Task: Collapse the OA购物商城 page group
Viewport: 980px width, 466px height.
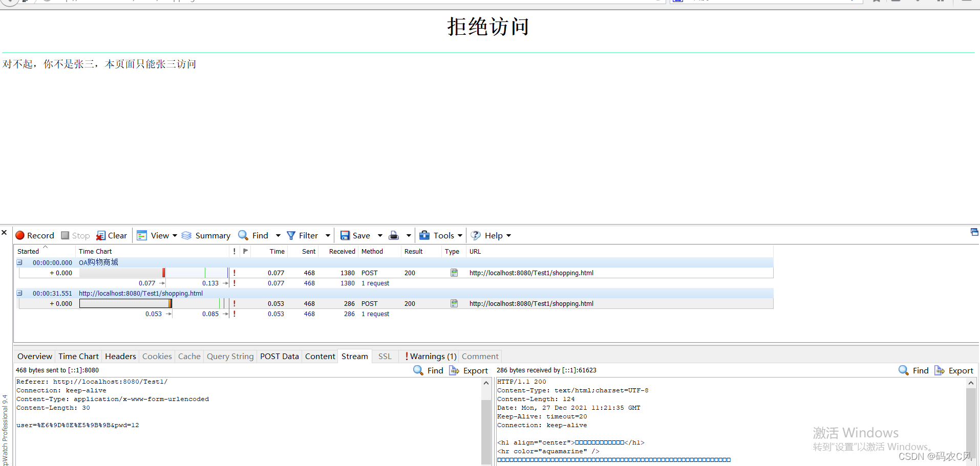Action: click(x=19, y=262)
